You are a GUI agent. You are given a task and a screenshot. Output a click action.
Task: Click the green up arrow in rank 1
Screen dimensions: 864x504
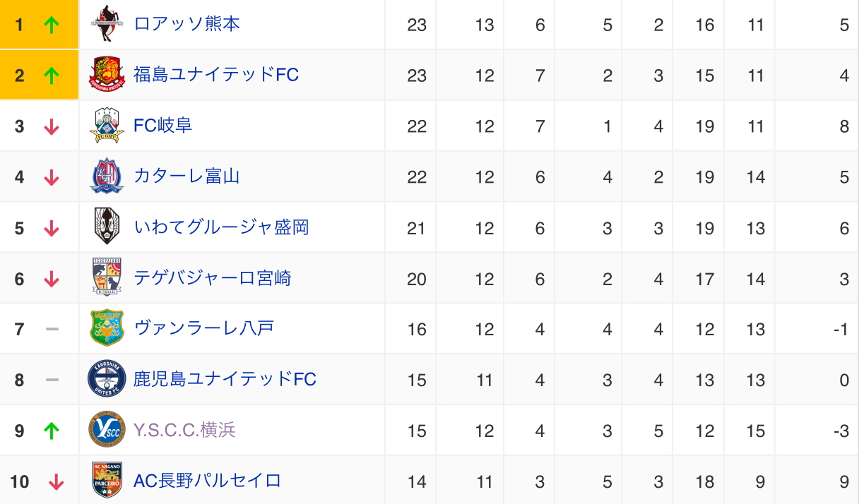(51, 25)
